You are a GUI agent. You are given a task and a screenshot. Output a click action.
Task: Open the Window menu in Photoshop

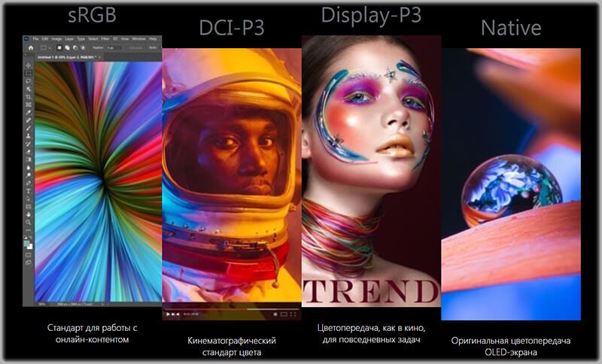click(x=141, y=38)
